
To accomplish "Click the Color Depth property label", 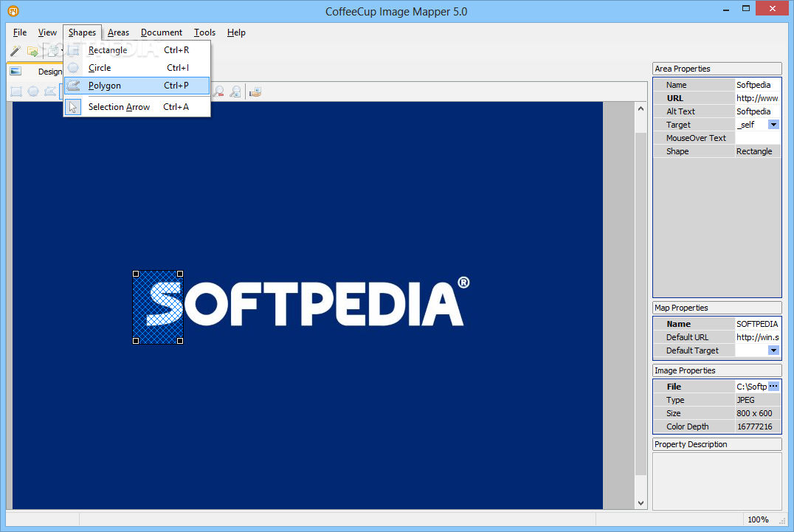I will [687, 426].
